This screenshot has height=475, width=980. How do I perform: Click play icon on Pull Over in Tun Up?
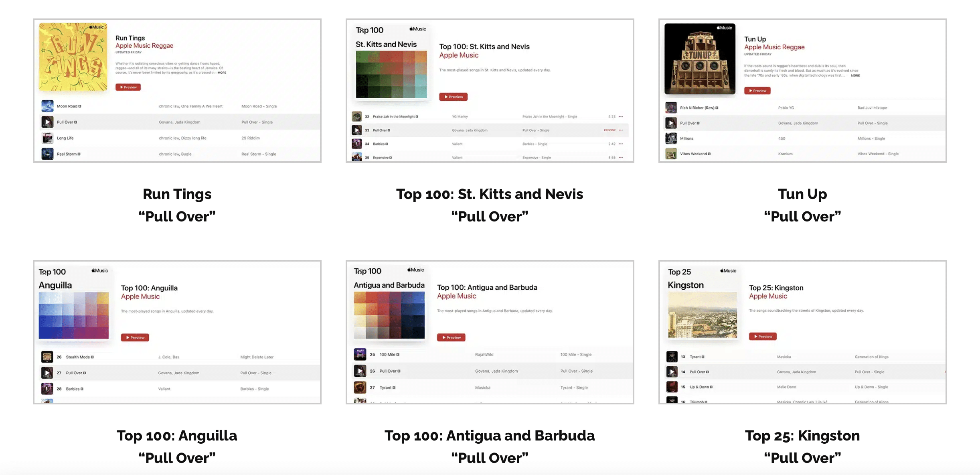pyautogui.click(x=672, y=123)
